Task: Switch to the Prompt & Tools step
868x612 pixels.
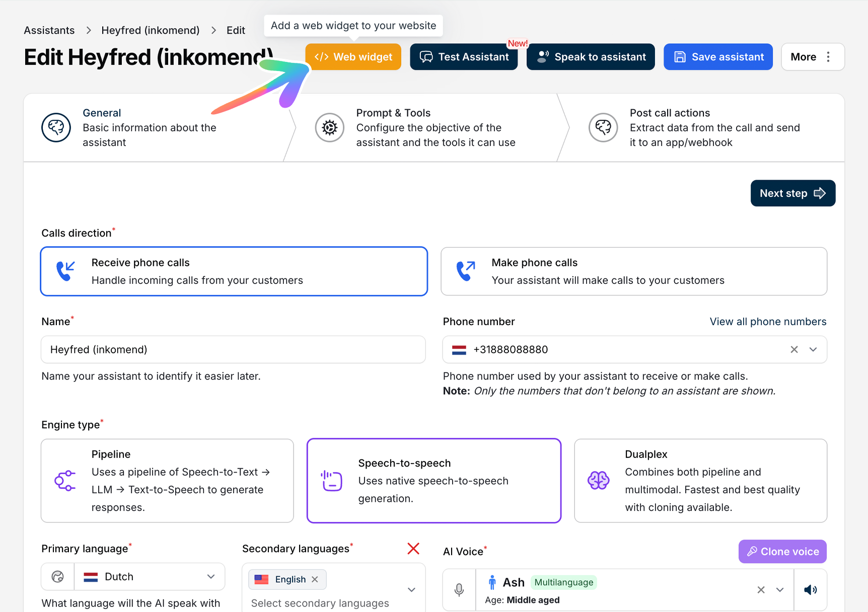Action: coord(428,127)
